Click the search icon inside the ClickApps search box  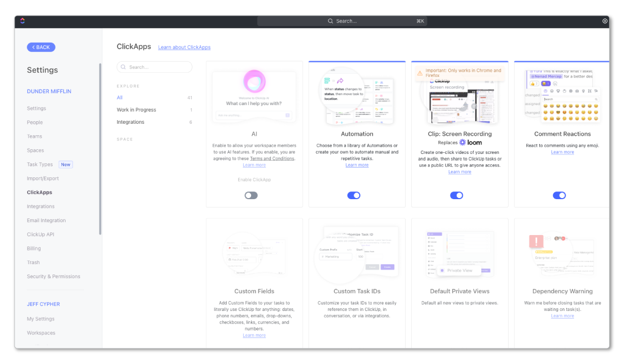[x=122, y=67]
